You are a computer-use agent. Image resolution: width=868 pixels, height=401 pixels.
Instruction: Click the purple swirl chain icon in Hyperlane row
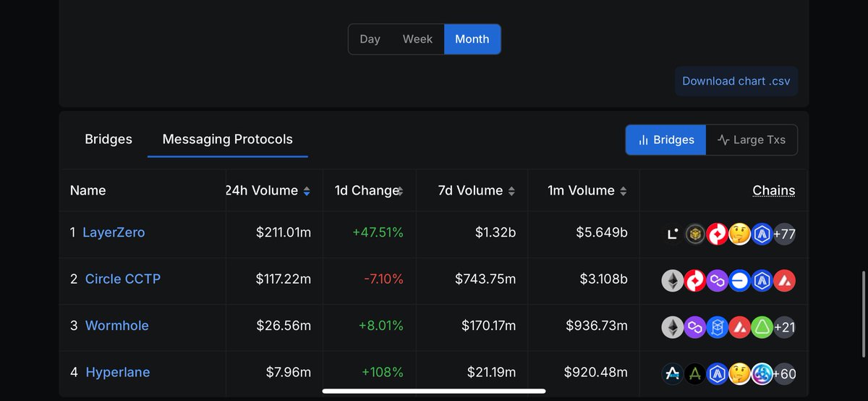tap(762, 373)
